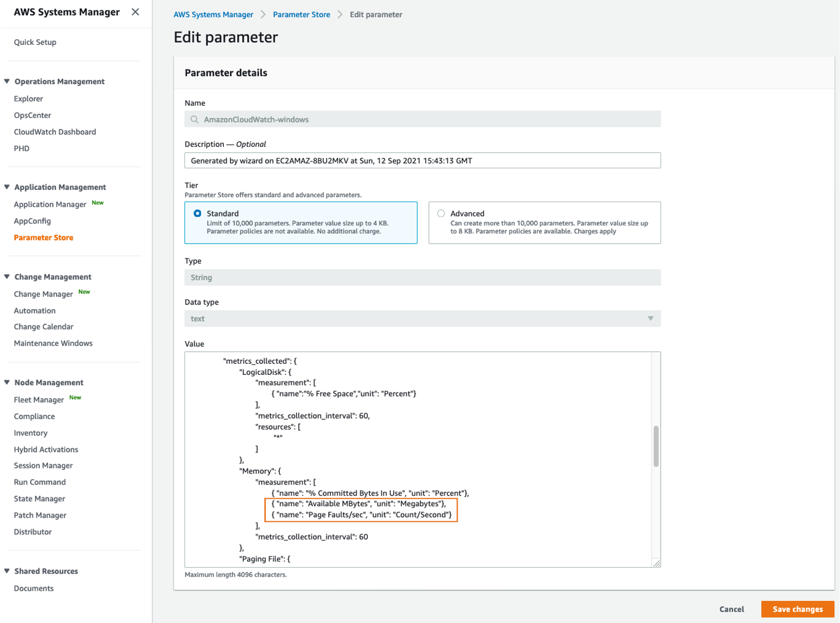Open Explorer in sidebar
This screenshot has width=840, height=623.
coord(28,99)
